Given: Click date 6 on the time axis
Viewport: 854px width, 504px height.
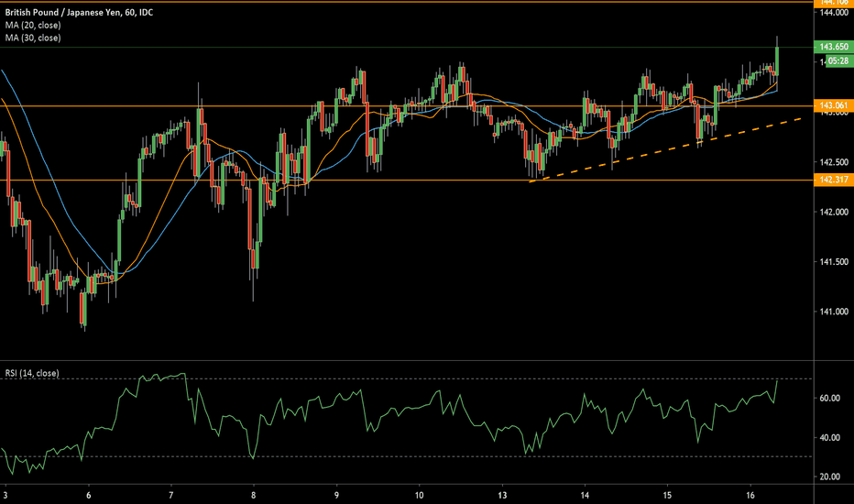Looking at the screenshot, I should (x=88, y=491).
